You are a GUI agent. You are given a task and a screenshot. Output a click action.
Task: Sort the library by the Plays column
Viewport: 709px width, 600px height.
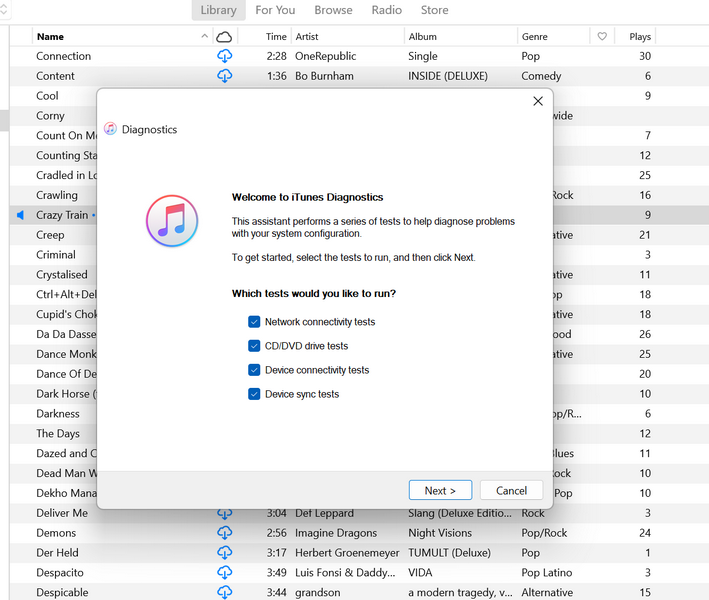pos(640,37)
